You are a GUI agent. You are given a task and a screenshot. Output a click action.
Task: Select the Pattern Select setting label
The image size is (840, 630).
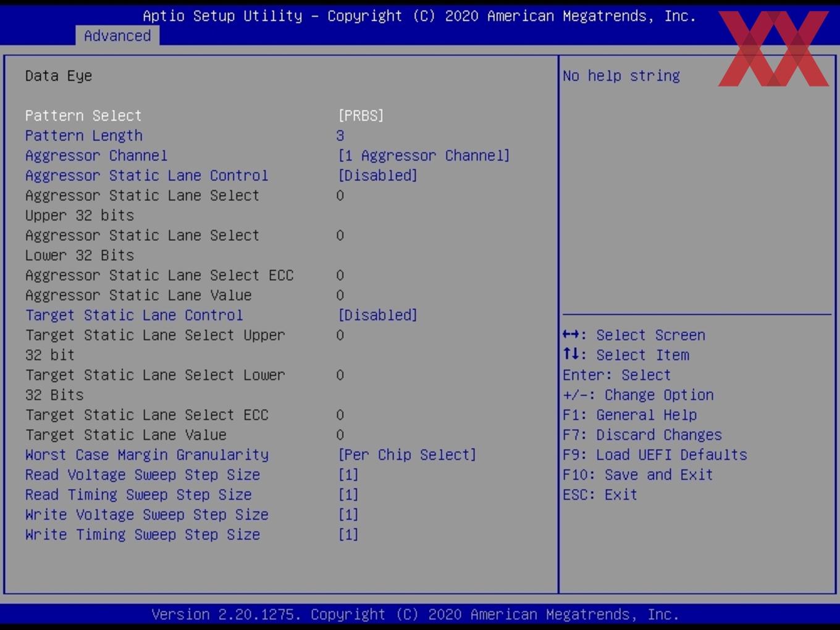click(x=83, y=115)
